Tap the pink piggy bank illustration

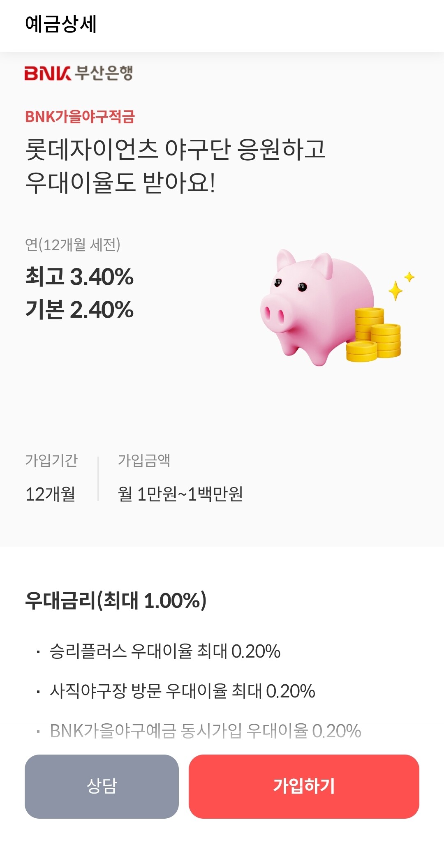[312, 304]
